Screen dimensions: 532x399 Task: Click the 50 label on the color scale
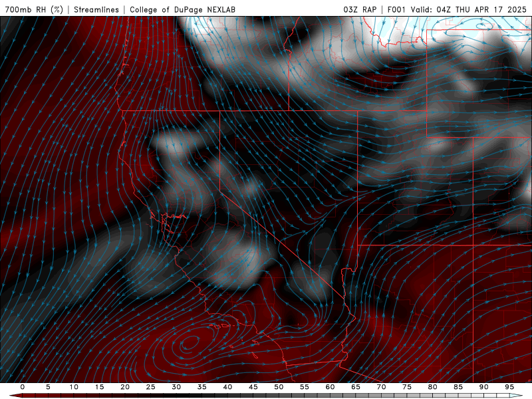279,387
